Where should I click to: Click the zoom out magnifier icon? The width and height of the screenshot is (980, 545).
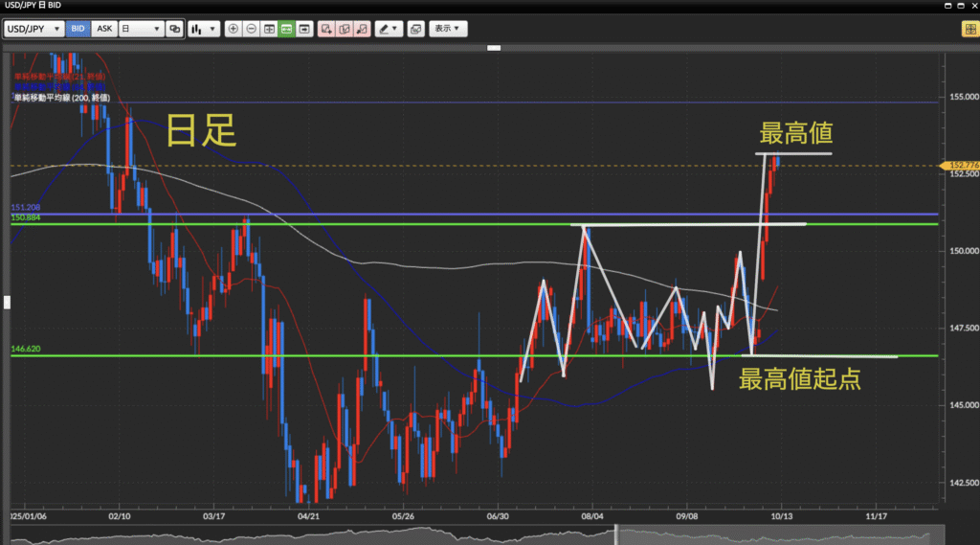251,29
